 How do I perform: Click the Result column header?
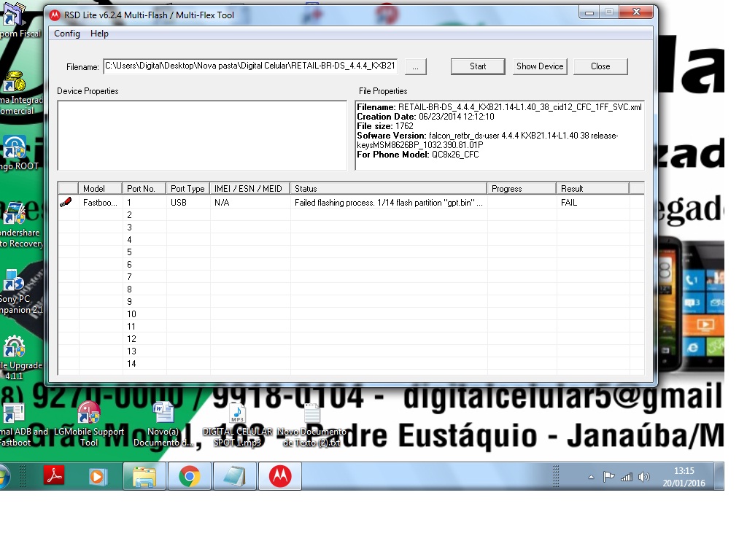coord(592,189)
